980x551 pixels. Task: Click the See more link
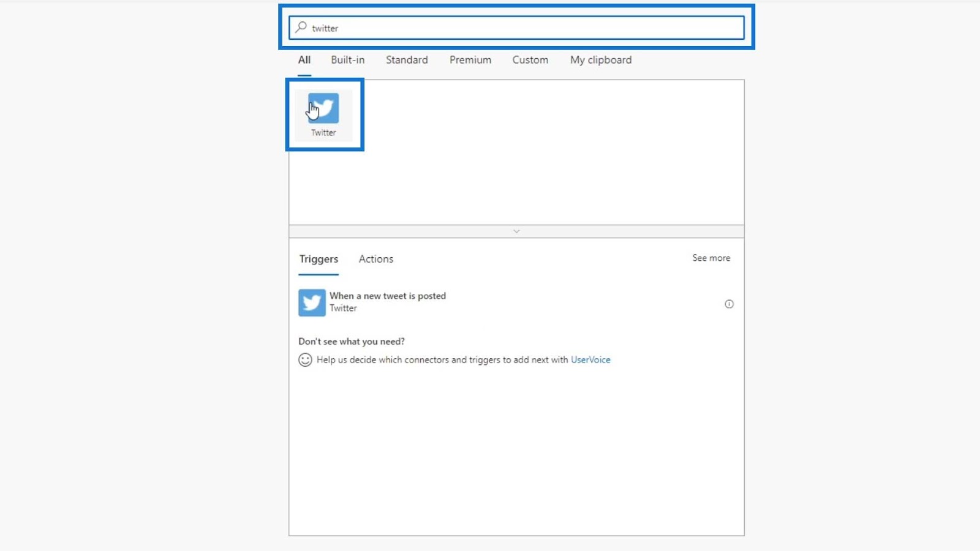point(711,258)
